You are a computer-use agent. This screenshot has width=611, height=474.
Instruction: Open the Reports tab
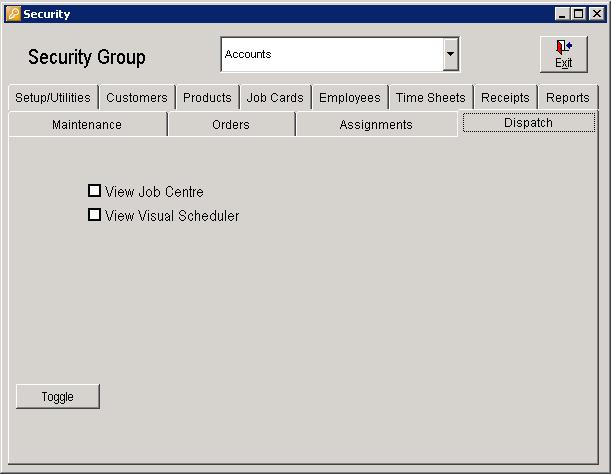coord(567,98)
